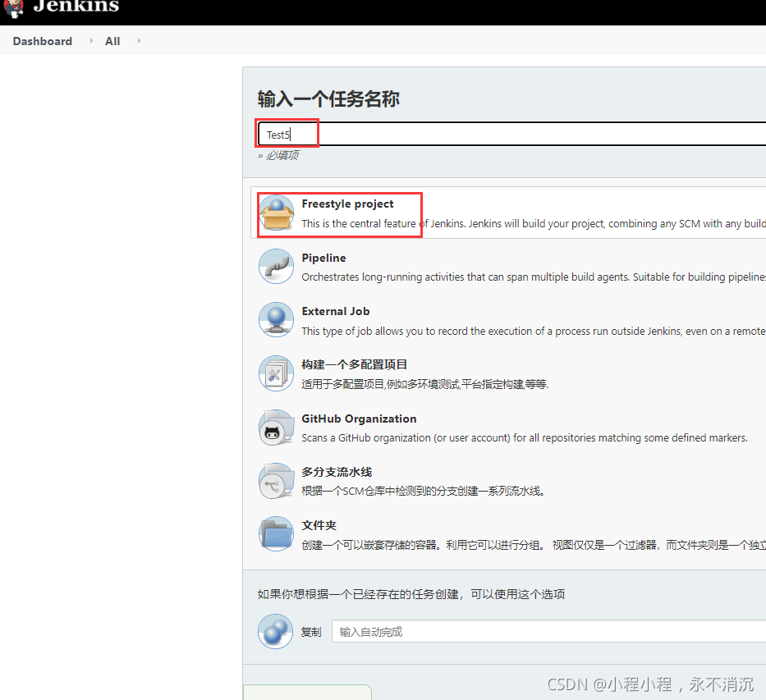The image size is (766, 700).
Task: Click the Freestyle project description text
Action: point(534,223)
